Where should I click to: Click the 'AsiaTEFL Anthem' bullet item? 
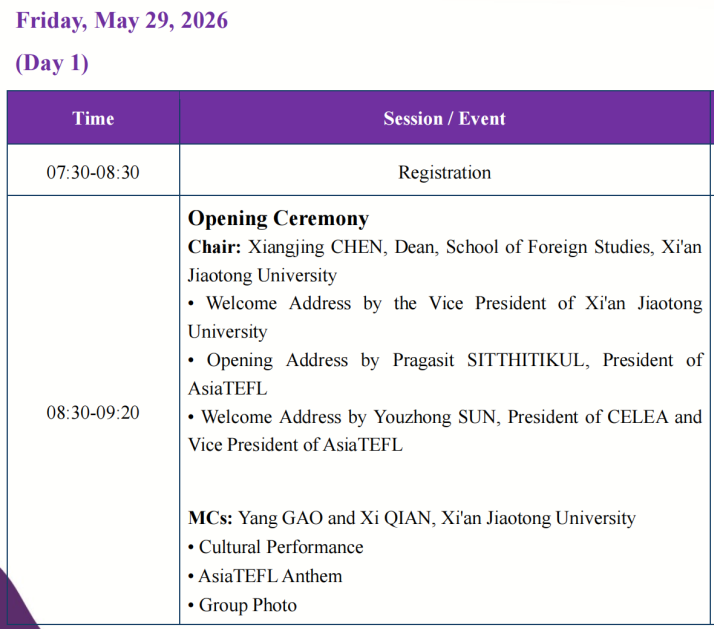(x=265, y=576)
